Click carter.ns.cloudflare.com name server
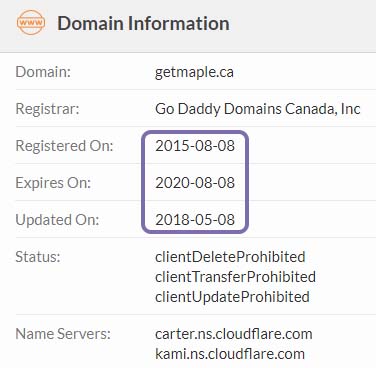The width and height of the screenshot is (376, 368). (x=234, y=334)
